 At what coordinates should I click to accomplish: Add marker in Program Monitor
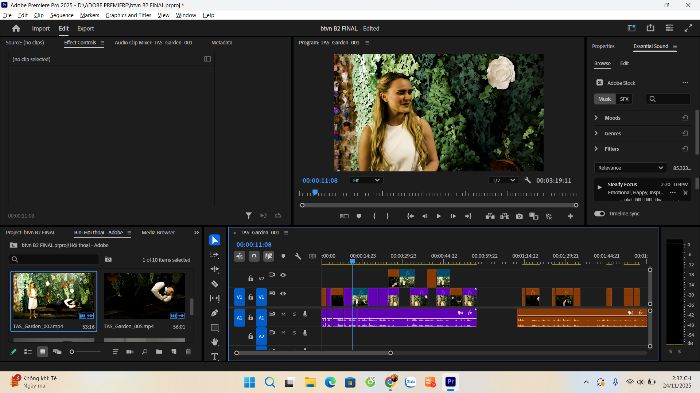(x=359, y=216)
